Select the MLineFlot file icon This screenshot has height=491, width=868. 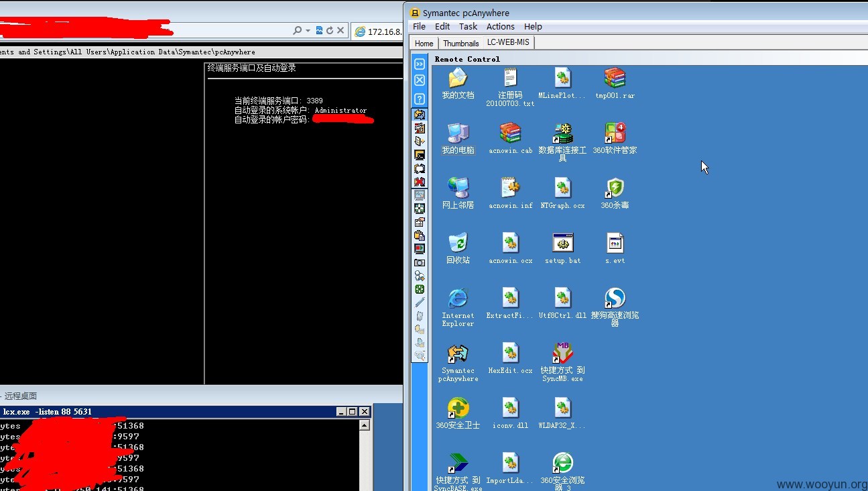click(x=562, y=78)
